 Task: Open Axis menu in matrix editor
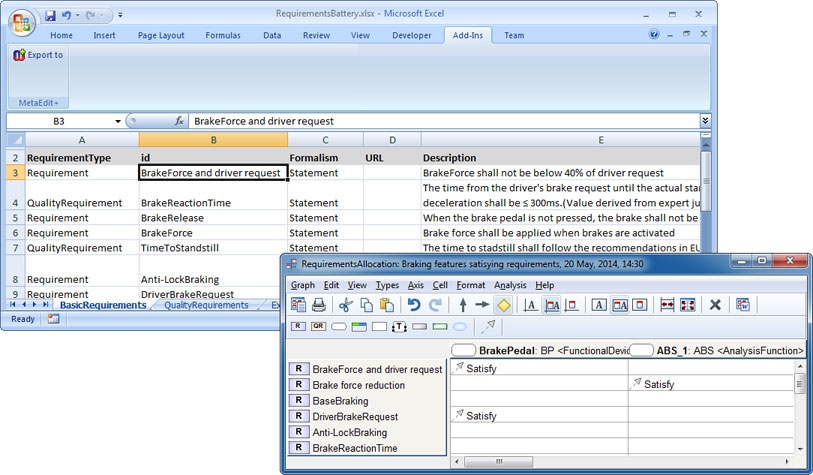click(x=415, y=285)
